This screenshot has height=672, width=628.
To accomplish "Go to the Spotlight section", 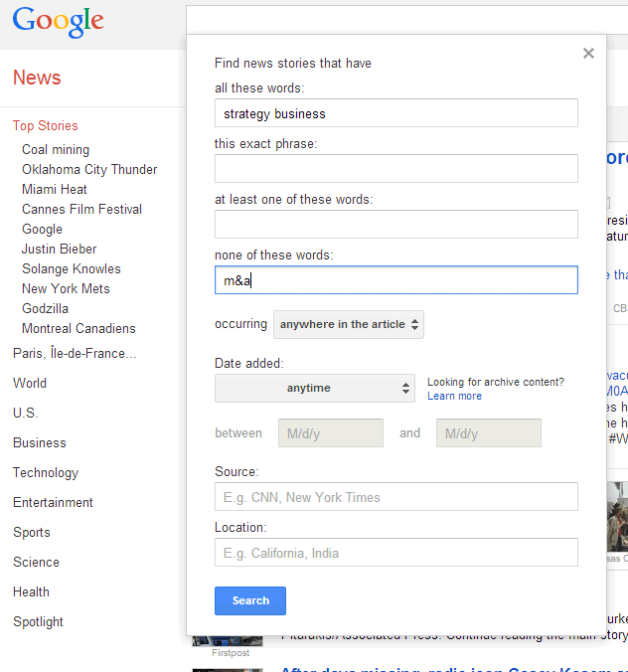I will coord(38,622).
